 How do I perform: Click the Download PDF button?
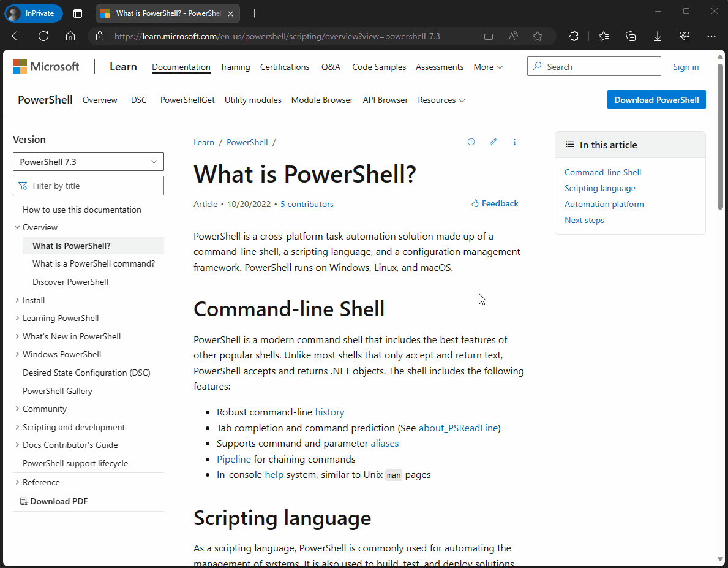[54, 501]
